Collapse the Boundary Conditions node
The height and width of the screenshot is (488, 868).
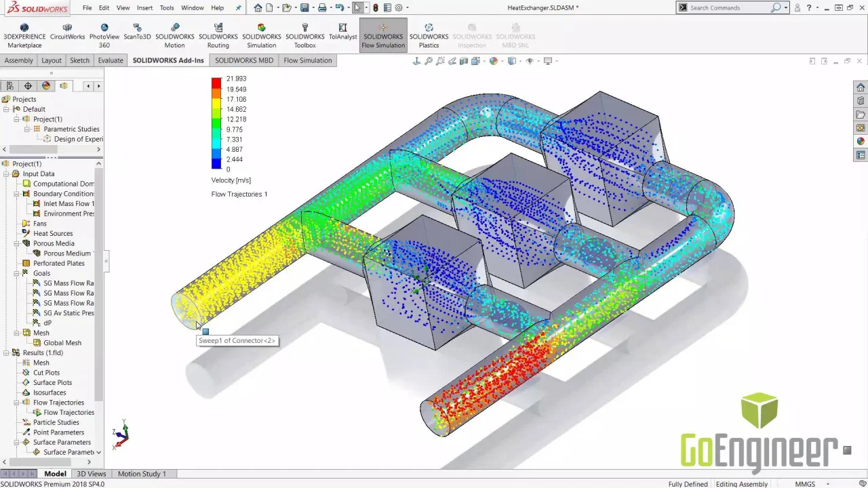tap(16, 194)
